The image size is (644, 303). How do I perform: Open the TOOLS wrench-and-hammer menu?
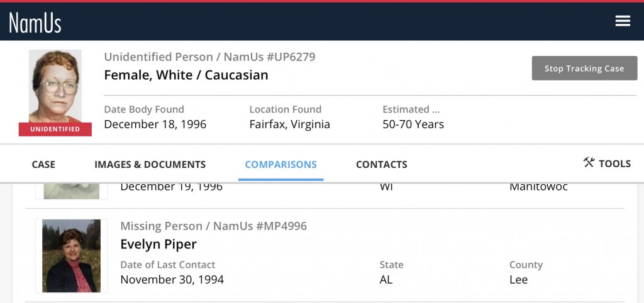tap(607, 163)
